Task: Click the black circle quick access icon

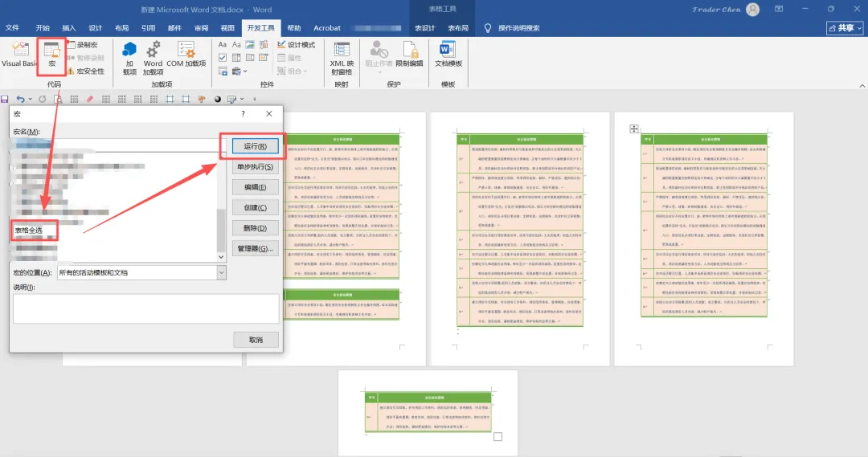Action: point(218,99)
